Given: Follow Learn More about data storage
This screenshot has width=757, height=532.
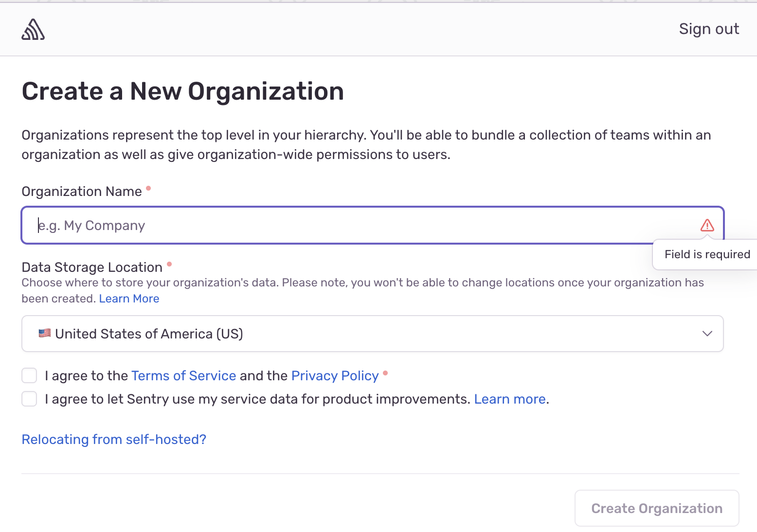Looking at the screenshot, I should coord(129,299).
